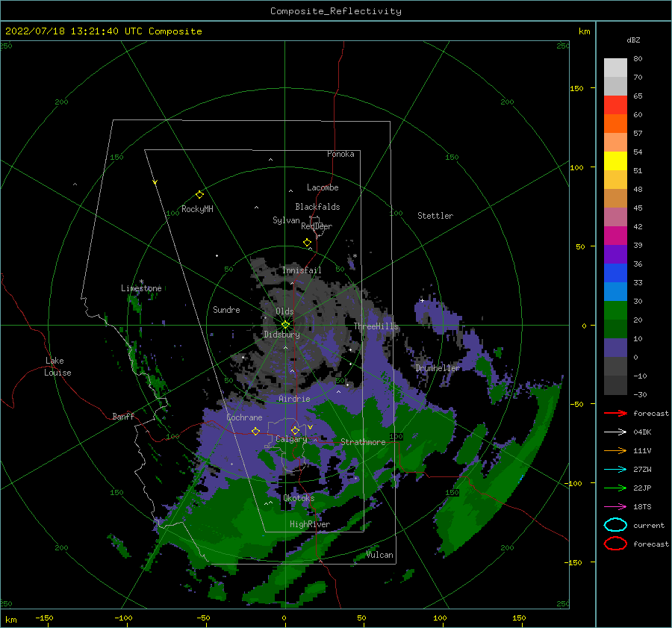This screenshot has width=672, height=628.
Task: Click the magenta swatch between 42 and 39
Action: pyautogui.click(x=615, y=236)
